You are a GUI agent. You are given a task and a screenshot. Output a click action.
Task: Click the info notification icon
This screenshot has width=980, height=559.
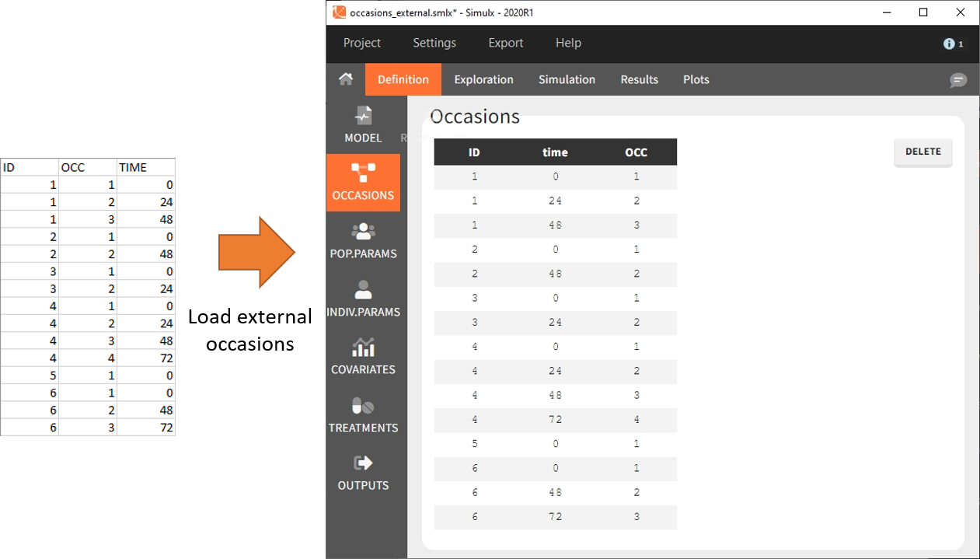(950, 44)
